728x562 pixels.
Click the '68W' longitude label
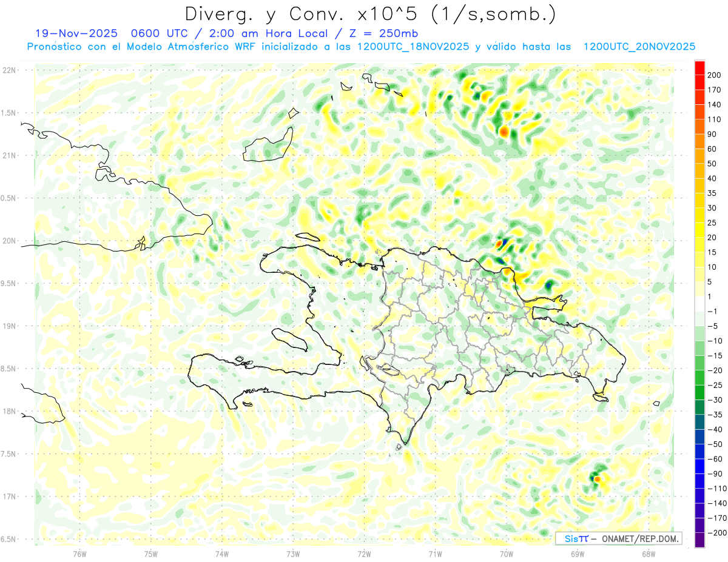click(648, 553)
